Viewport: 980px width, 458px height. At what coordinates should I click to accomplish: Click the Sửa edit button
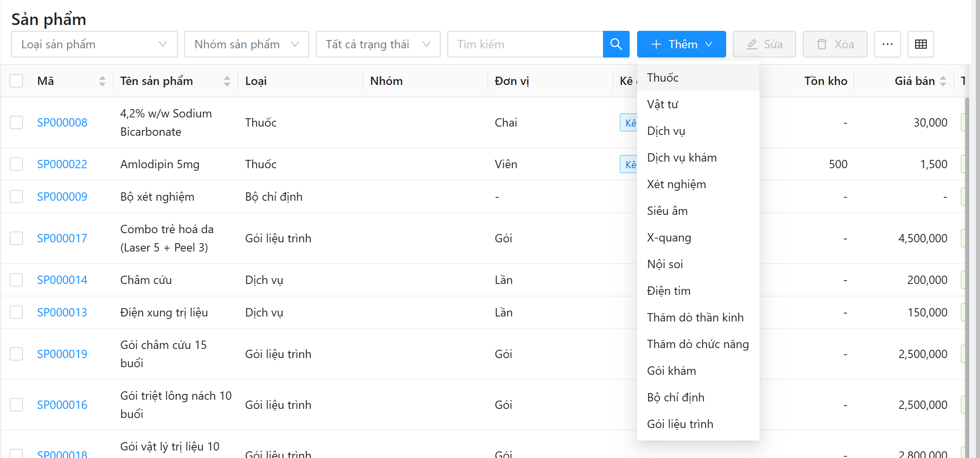tap(764, 44)
